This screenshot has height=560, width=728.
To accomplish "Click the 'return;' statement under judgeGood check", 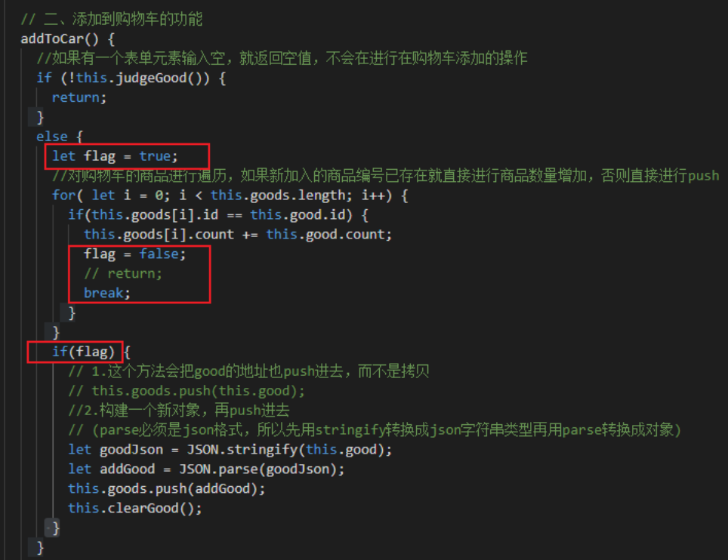I will [x=79, y=98].
